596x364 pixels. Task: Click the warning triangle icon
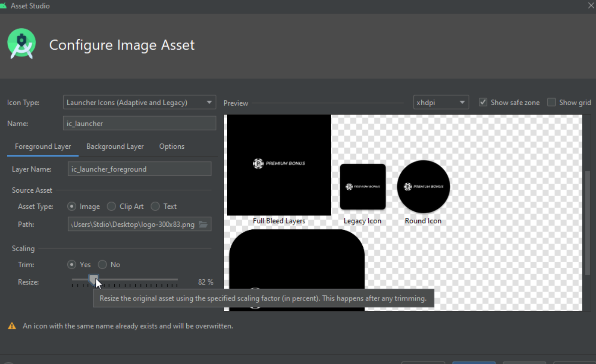coord(12,326)
